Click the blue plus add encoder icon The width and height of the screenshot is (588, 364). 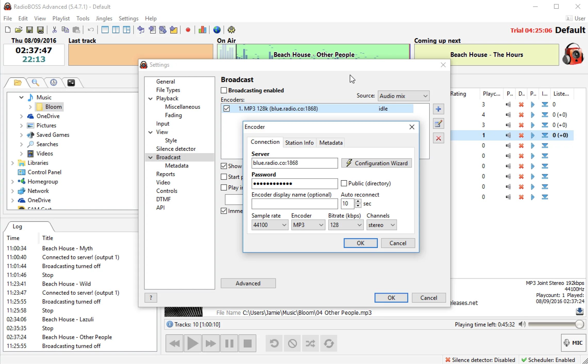point(438,109)
